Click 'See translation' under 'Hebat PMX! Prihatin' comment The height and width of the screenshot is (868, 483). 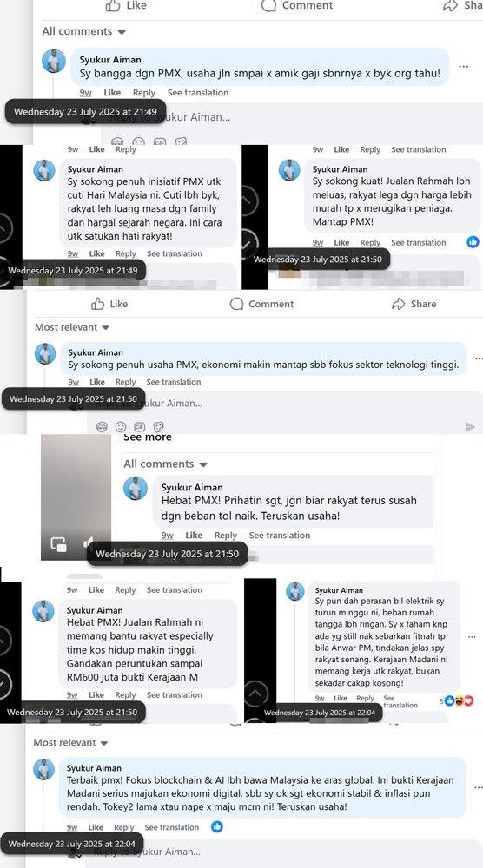click(279, 535)
